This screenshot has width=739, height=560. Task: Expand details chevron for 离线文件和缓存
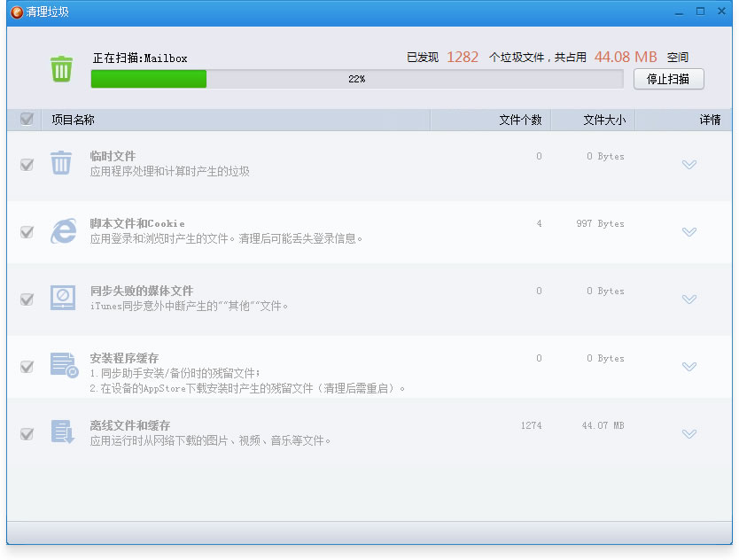689,434
